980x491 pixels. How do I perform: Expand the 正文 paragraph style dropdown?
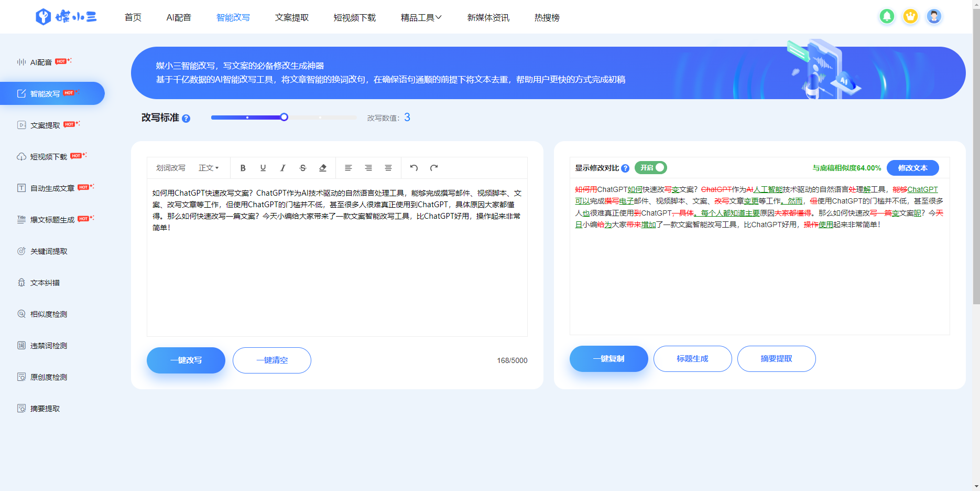[x=209, y=168]
